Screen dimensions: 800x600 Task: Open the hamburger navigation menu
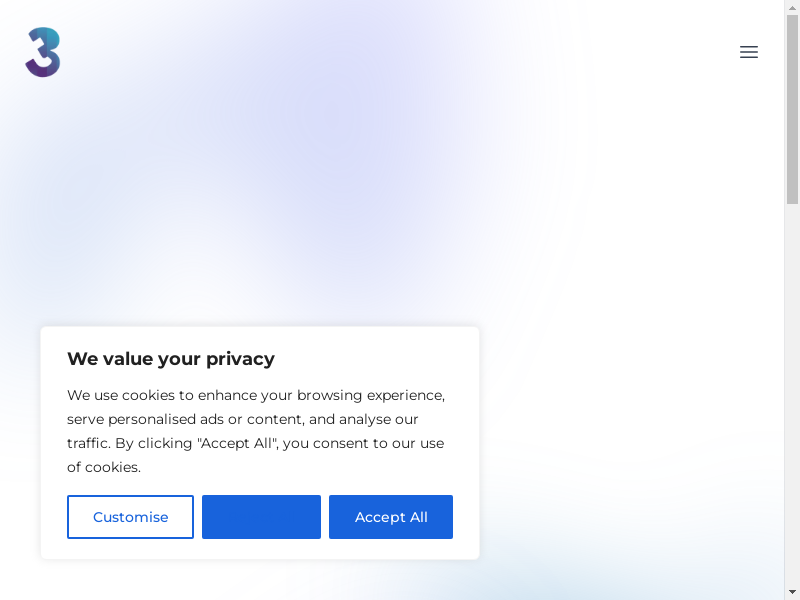749,52
